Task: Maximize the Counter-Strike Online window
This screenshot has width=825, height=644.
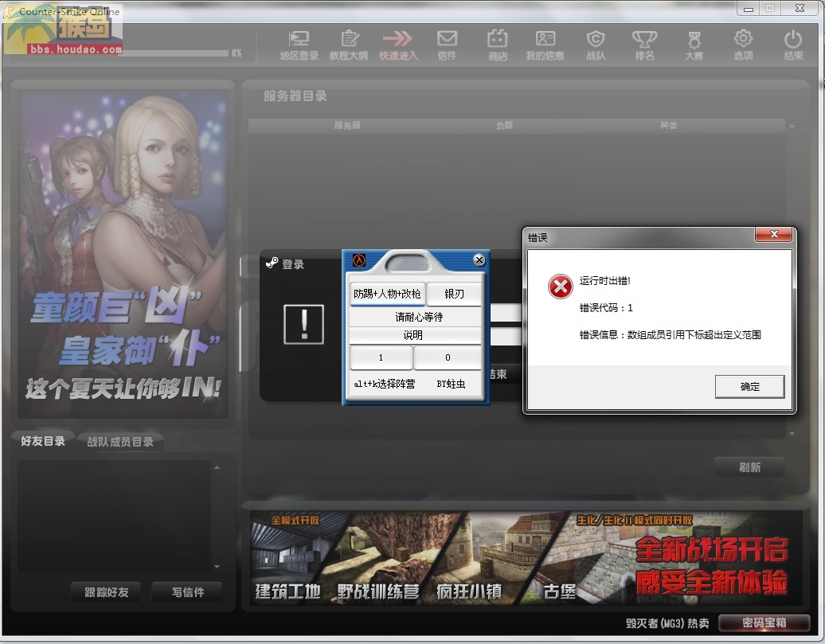Action: click(x=770, y=9)
